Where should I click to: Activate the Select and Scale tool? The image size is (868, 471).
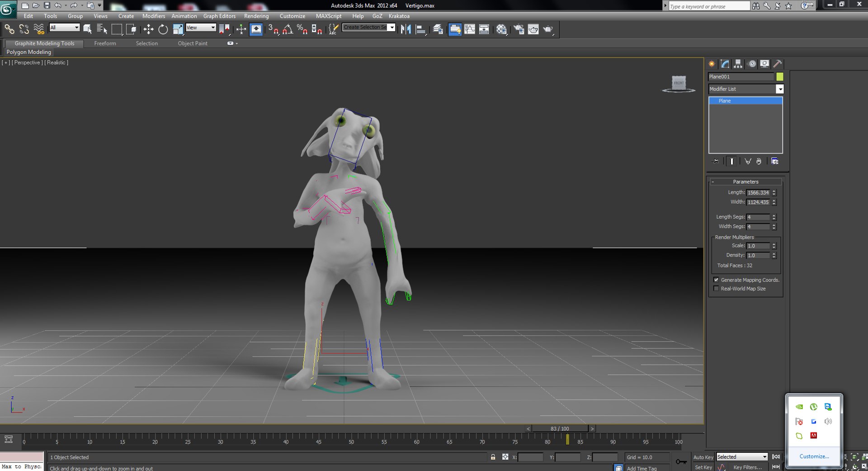coord(178,29)
